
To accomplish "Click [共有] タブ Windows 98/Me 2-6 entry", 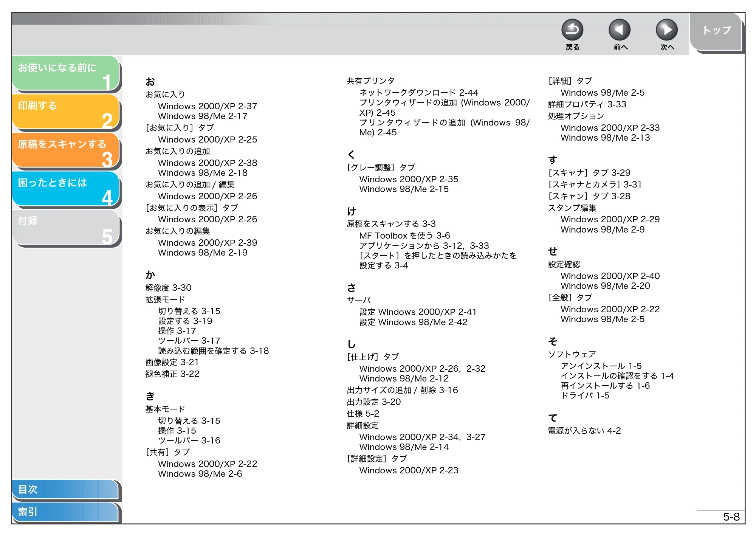I will (200, 474).
